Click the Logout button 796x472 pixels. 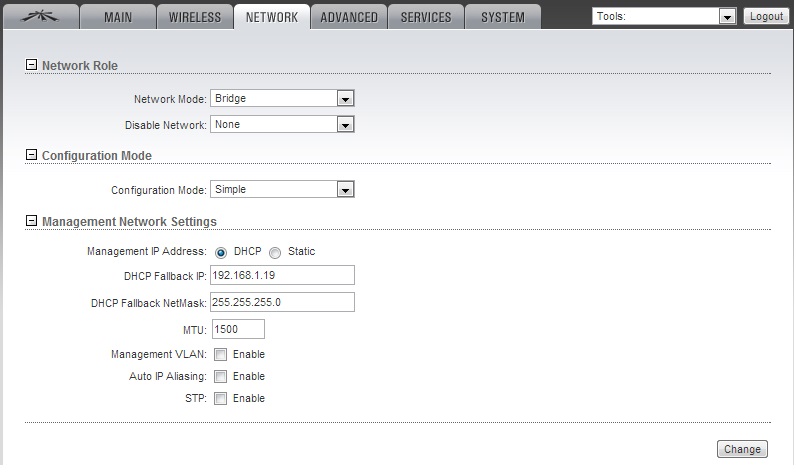point(766,16)
